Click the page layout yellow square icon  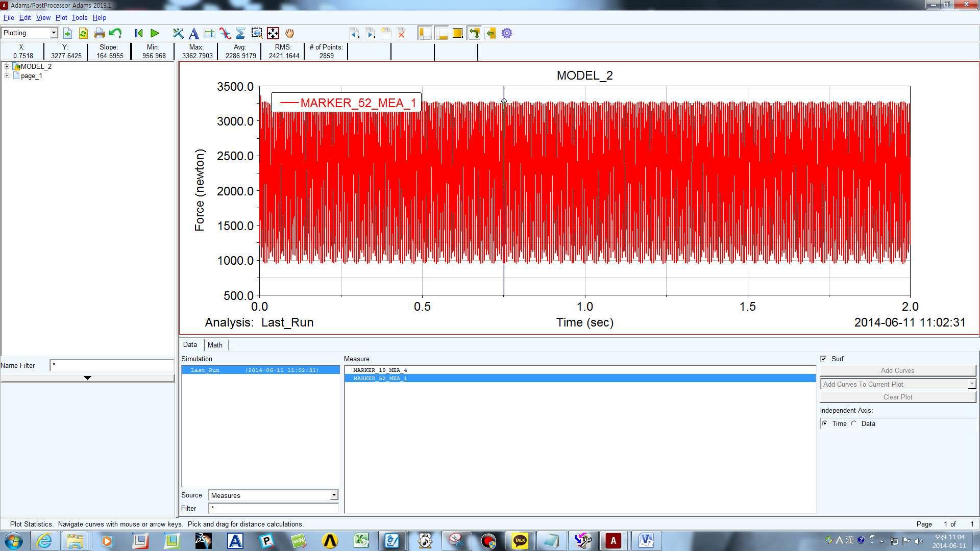[458, 34]
